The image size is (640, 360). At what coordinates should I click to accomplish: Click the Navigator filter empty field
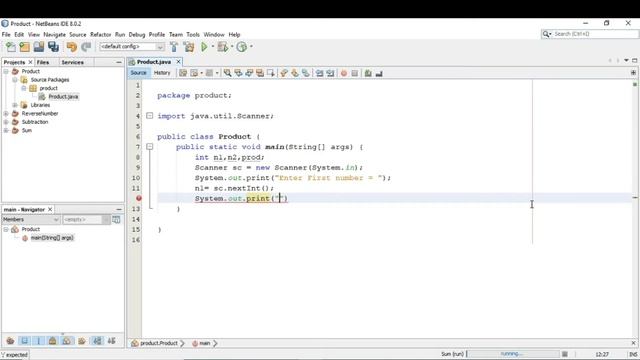(82, 220)
